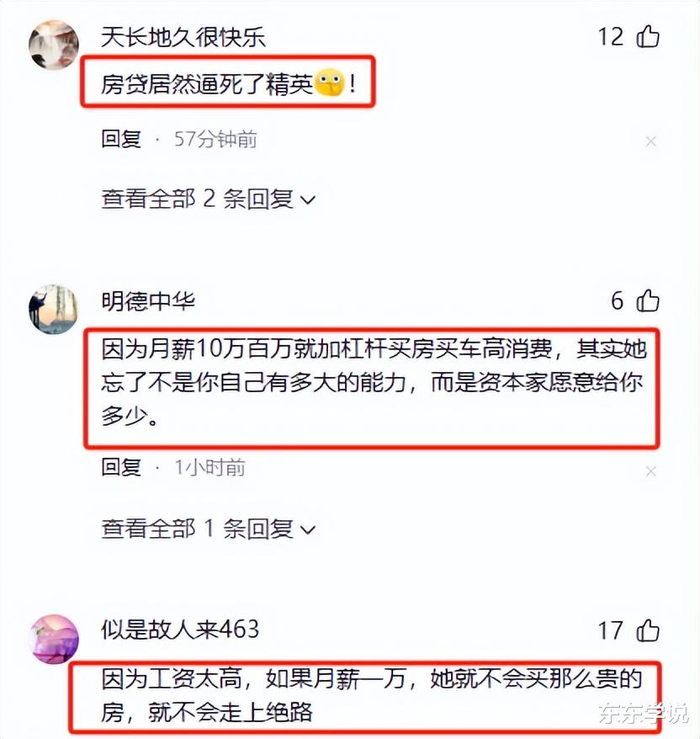
Task: Reply to the 明德中华 comment
Action: point(121,467)
